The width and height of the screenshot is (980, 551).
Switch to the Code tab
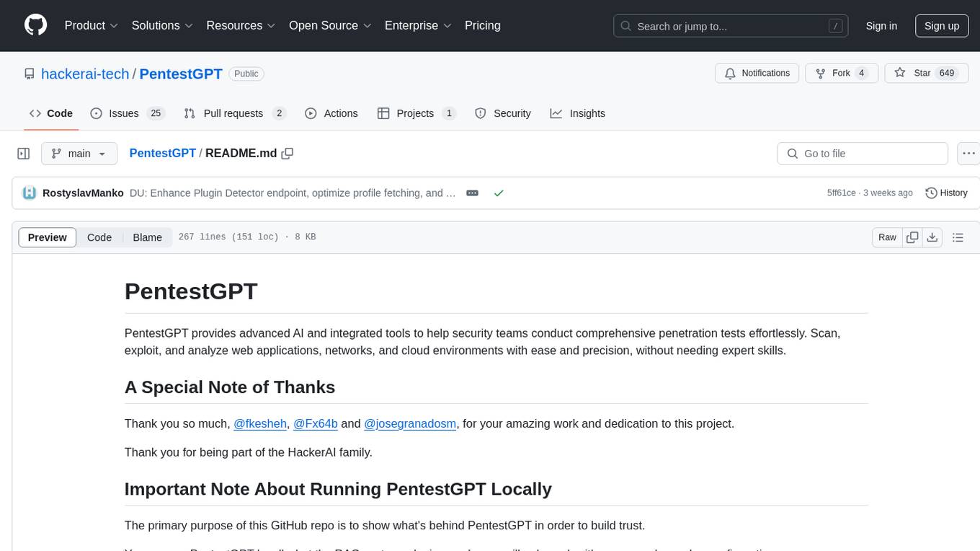(51, 113)
